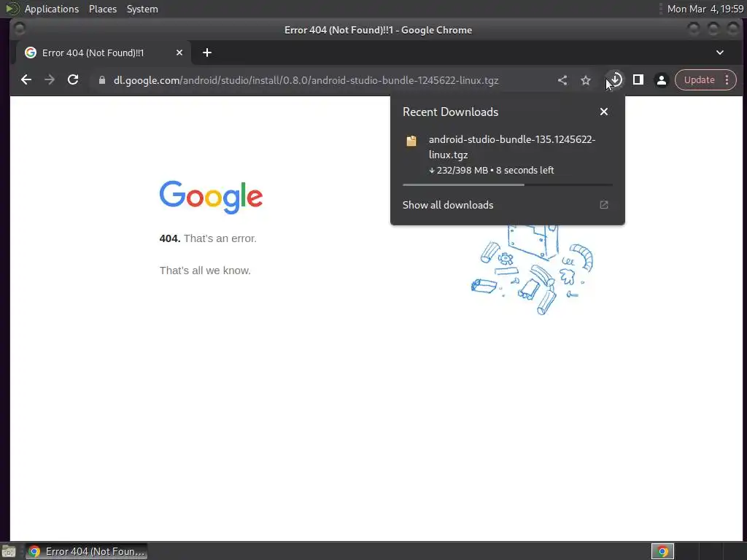Image resolution: width=747 pixels, height=560 pixels.
Task: Open downloads page via external link icon
Action: [x=603, y=205]
